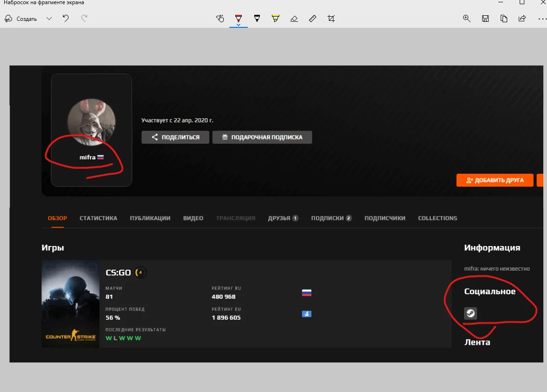Expand the dropdown arrow next to Создать

pos(49,19)
